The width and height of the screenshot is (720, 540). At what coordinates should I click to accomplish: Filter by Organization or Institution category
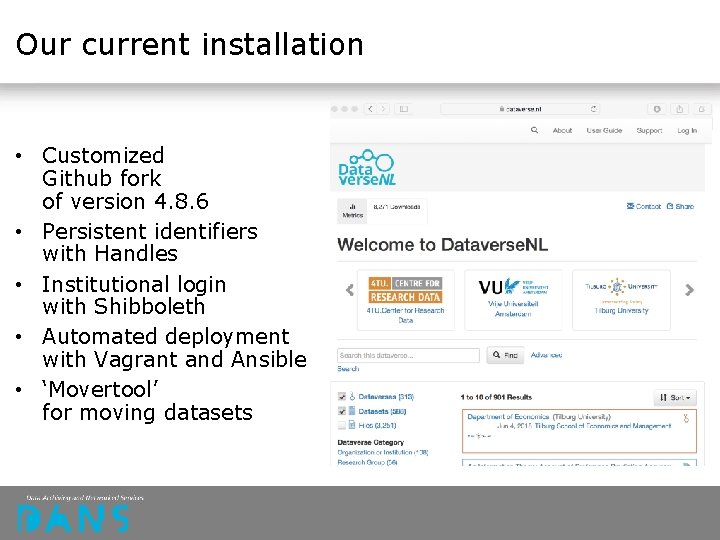383,452
